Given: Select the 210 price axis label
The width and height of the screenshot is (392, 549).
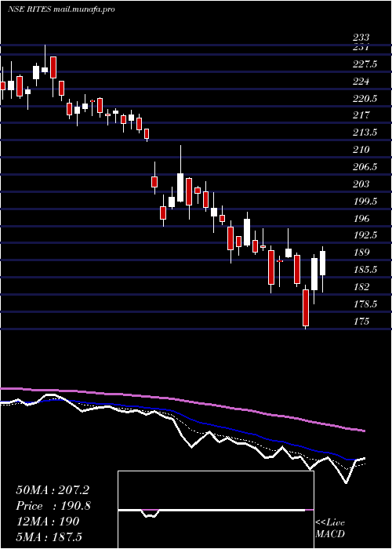Looking at the screenshot, I should [x=361, y=150].
